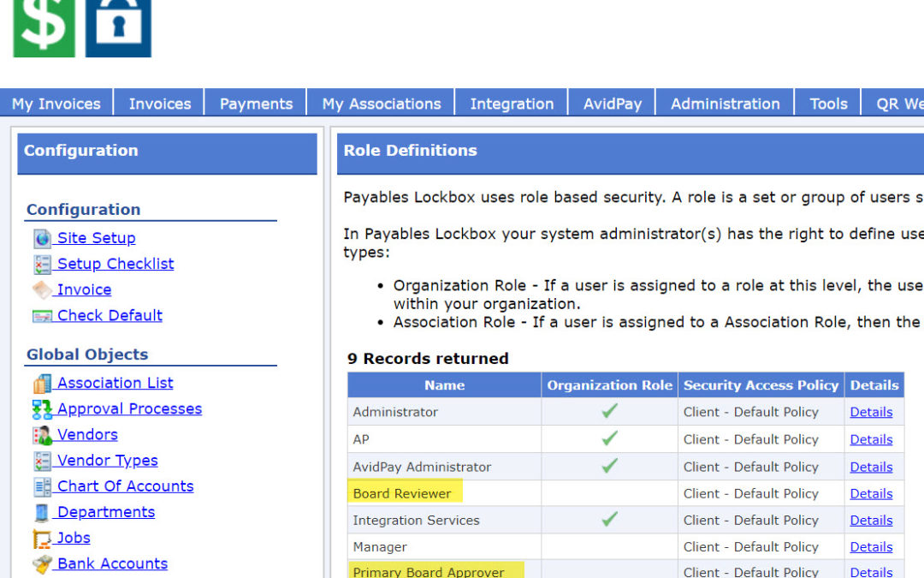Click the Administrator organization role checkmark
Image resolution: width=924 pixels, height=578 pixels.
(609, 412)
